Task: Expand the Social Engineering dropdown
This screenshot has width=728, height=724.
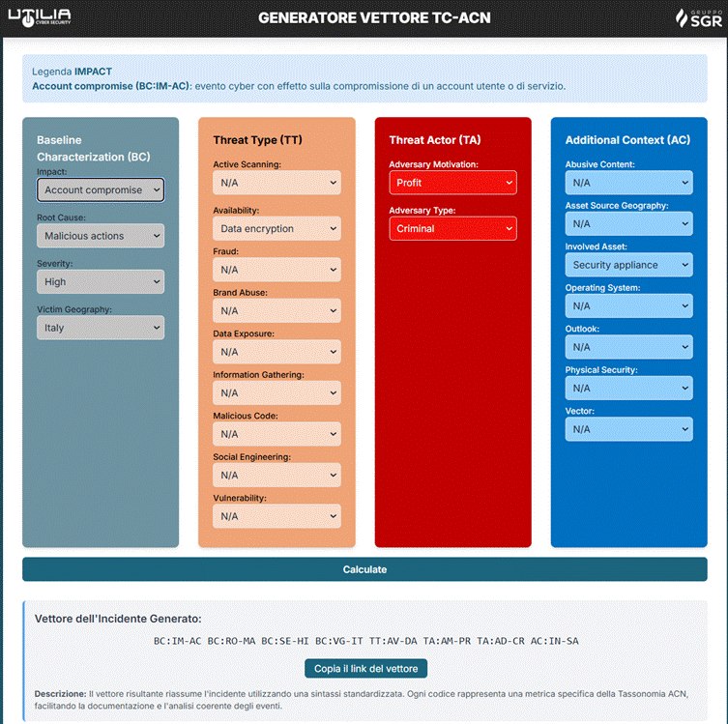Action: click(277, 476)
